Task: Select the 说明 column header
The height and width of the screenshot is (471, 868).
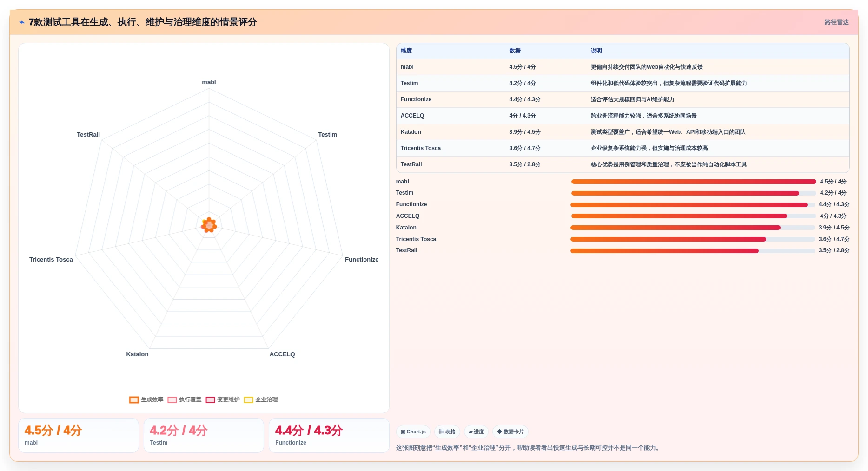Action: 596,51
